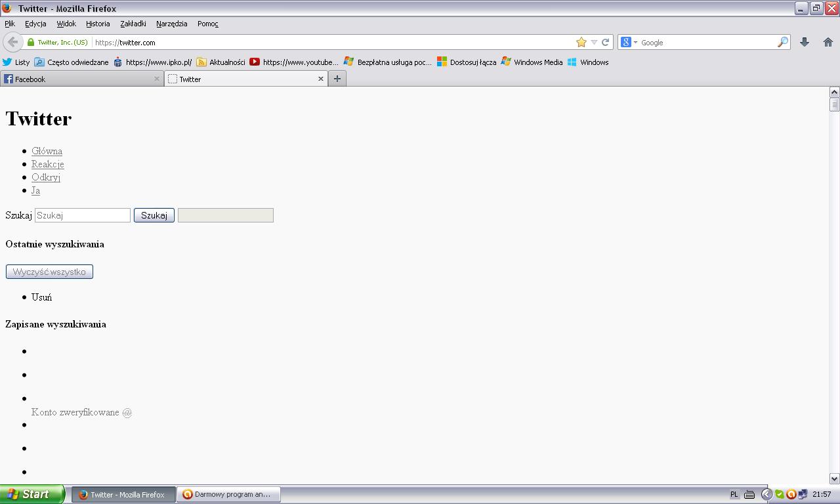The image size is (840, 504).
Task: Go back using the browser back arrow
Action: 12,42
